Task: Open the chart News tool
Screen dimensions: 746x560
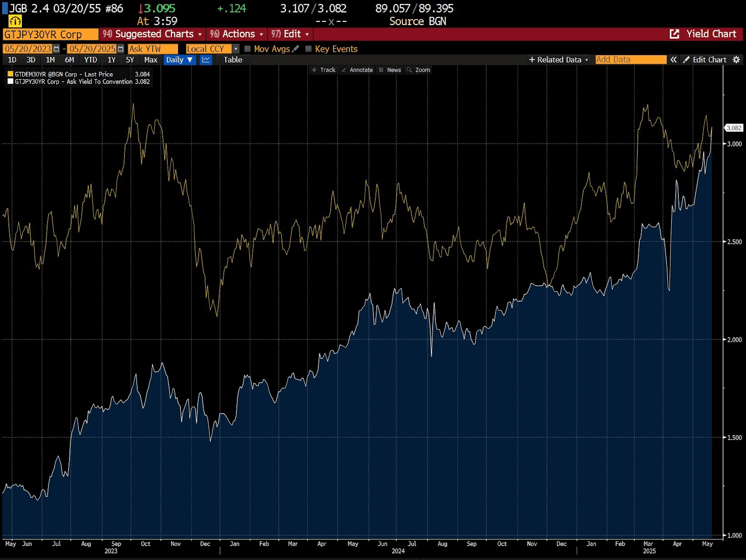Action: coord(390,70)
